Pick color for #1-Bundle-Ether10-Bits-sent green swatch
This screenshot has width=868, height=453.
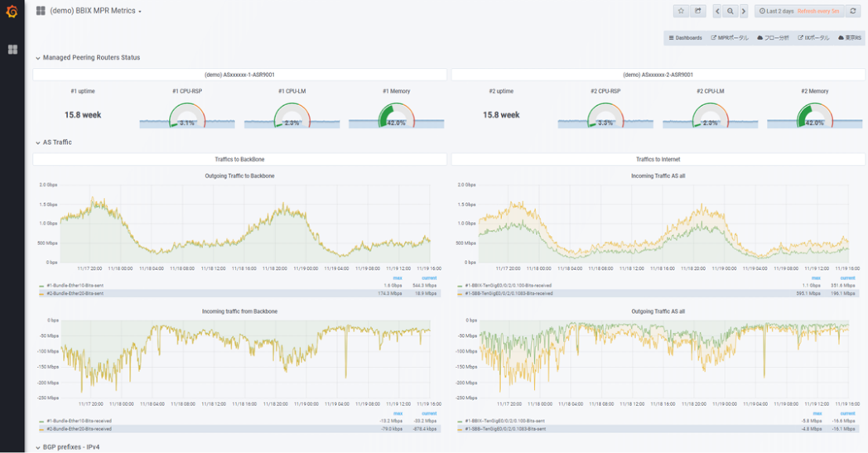tap(41, 286)
